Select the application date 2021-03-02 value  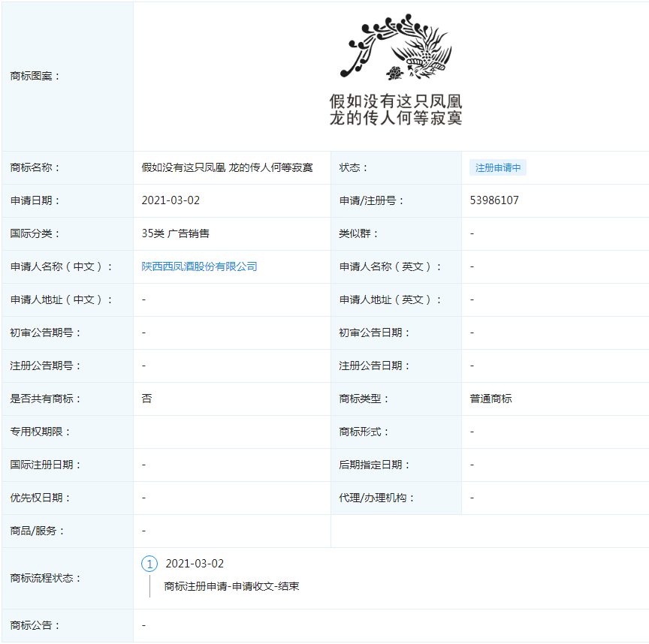tap(171, 200)
